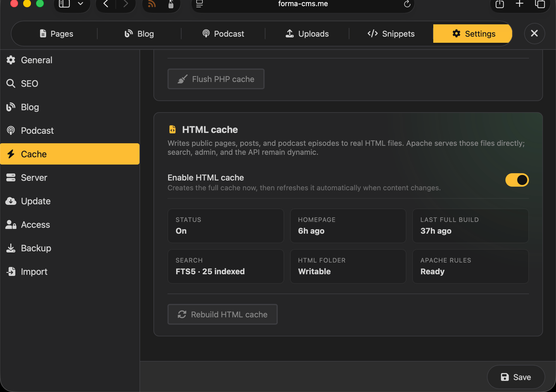Click the lightning bolt Cache icon
The image size is (556, 392).
(x=11, y=154)
